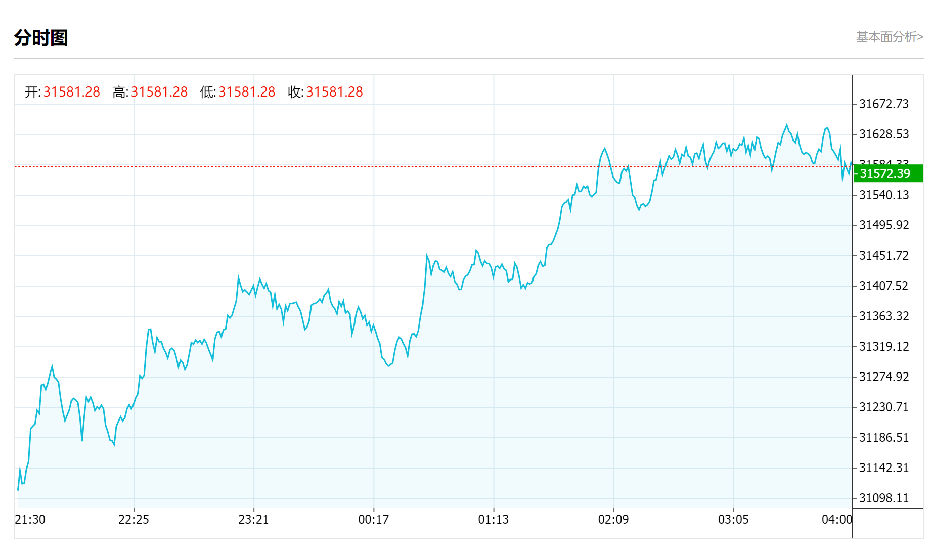Click the 31098.11 price axis label
932x560 pixels.
coord(883,498)
